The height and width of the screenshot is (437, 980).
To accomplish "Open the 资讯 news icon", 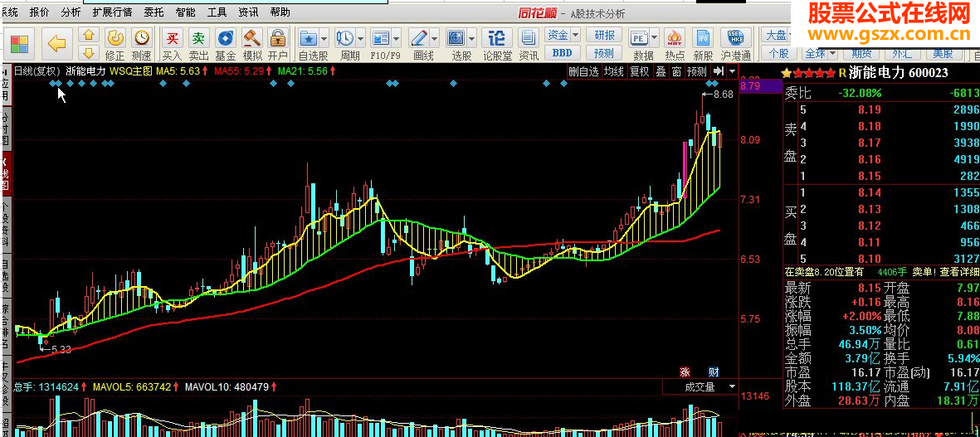I will [529, 38].
